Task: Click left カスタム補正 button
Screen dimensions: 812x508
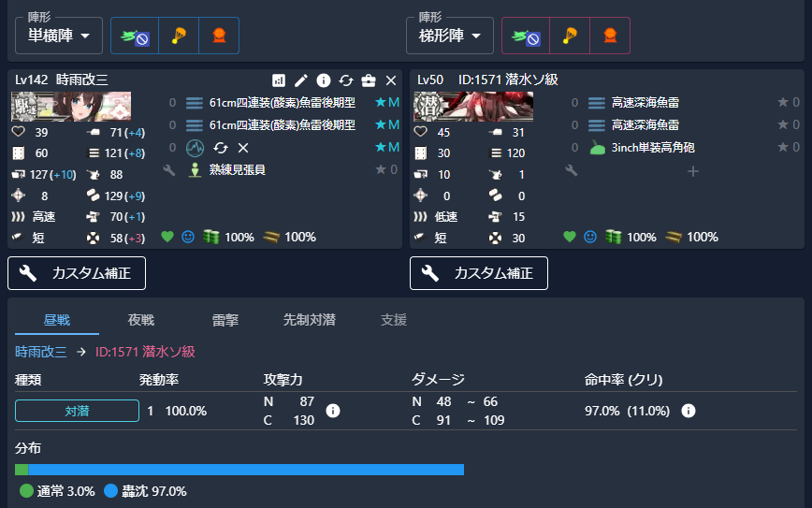Action: (77, 273)
